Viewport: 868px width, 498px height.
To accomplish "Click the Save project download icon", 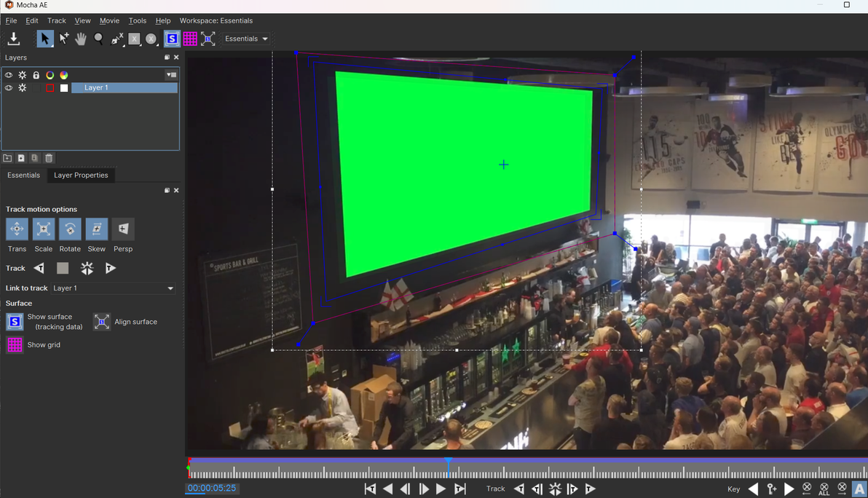I will (x=14, y=39).
